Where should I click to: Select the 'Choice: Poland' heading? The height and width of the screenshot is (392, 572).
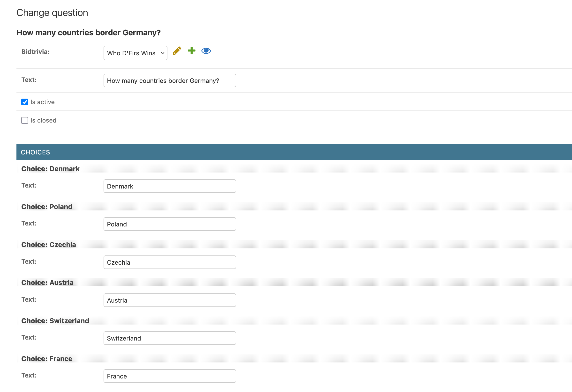tap(47, 207)
